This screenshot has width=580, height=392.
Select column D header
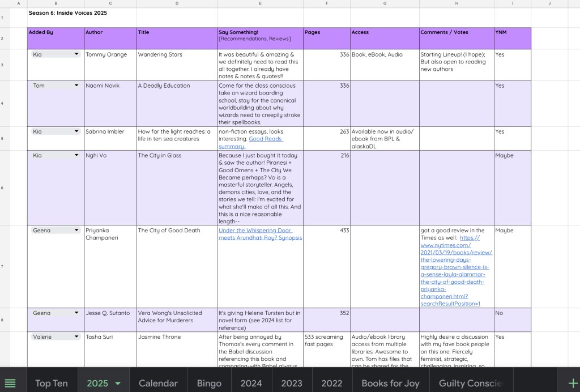click(177, 3)
